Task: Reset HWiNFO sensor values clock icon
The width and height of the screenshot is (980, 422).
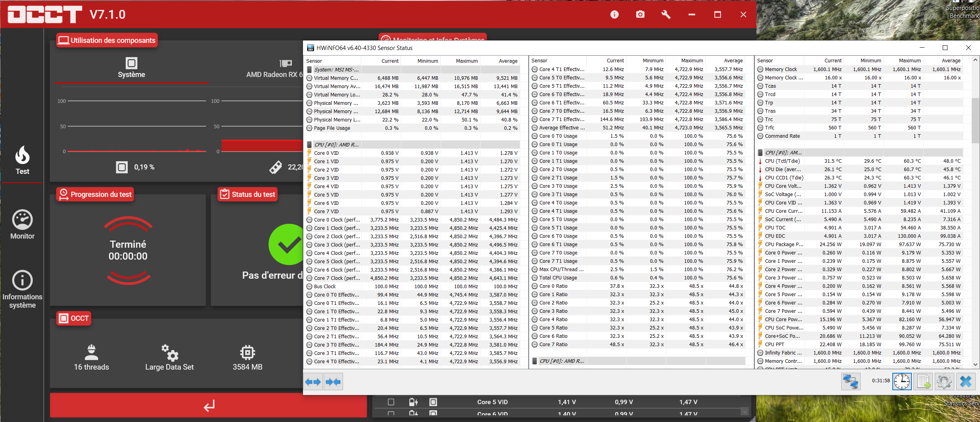Action: click(902, 382)
